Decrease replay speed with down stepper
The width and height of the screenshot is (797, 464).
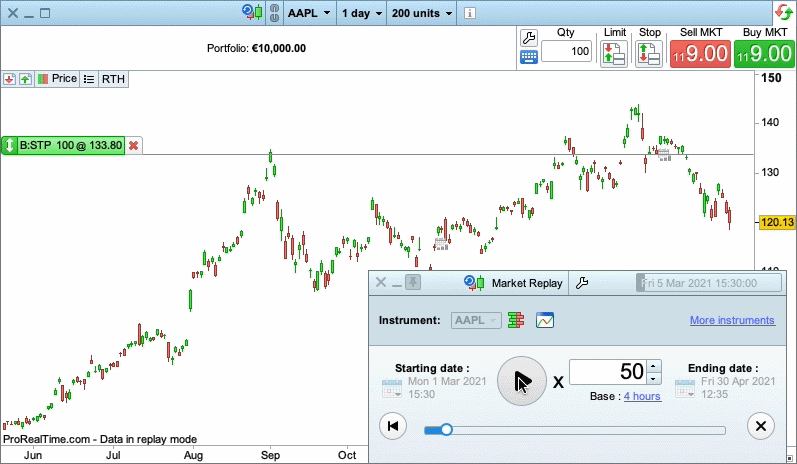[x=654, y=379]
